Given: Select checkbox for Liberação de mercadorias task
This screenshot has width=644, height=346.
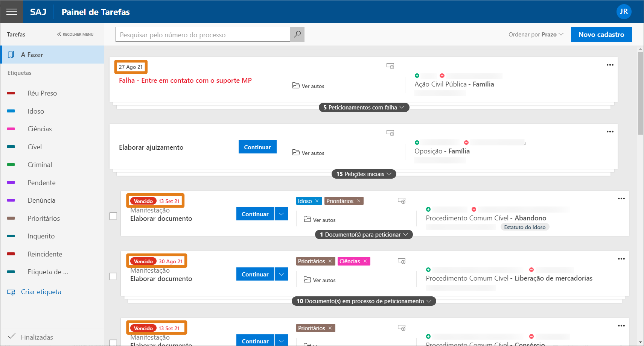Looking at the screenshot, I should (113, 276).
